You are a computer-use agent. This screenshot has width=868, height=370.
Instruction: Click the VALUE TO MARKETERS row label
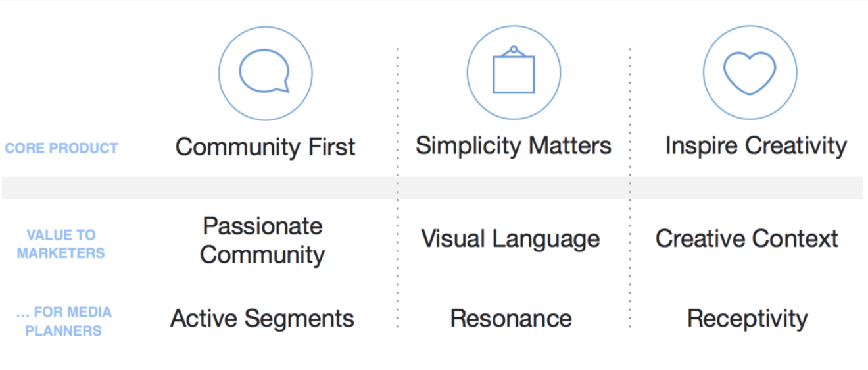pyautogui.click(x=61, y=244)
